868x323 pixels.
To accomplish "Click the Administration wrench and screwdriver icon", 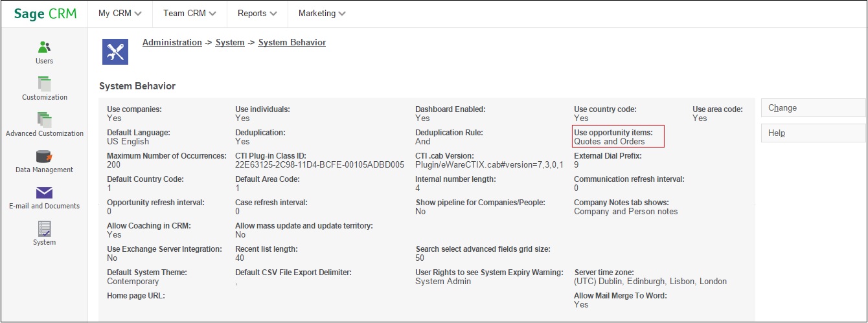I will click(115, 52).
